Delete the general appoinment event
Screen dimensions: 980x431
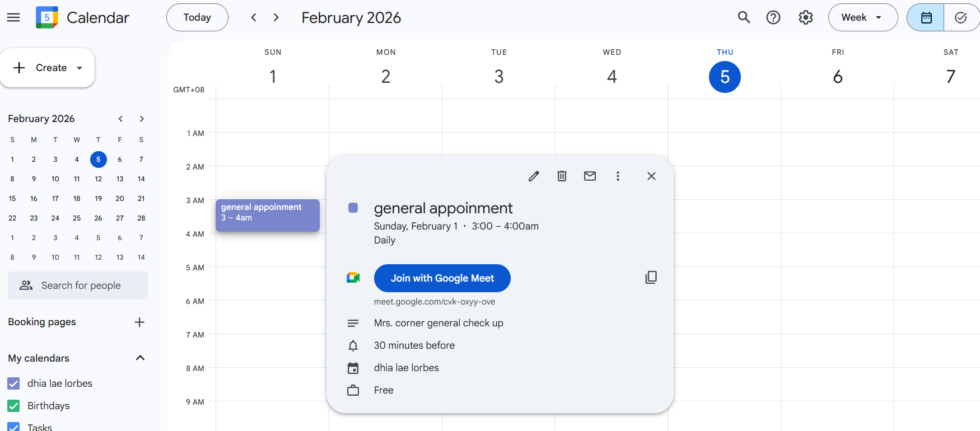click(x=562, y=176)
